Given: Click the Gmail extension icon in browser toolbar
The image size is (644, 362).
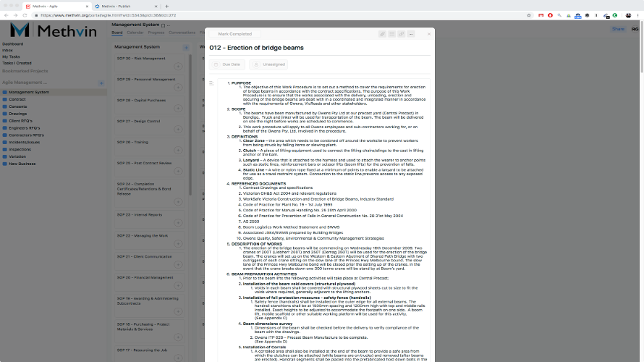Looking at the screenshot, I should click(540, 14).
